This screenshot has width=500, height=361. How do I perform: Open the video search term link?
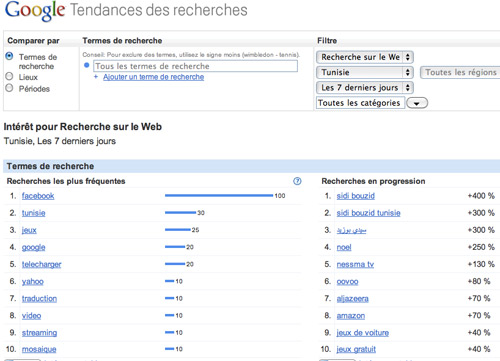pos(31,316)
